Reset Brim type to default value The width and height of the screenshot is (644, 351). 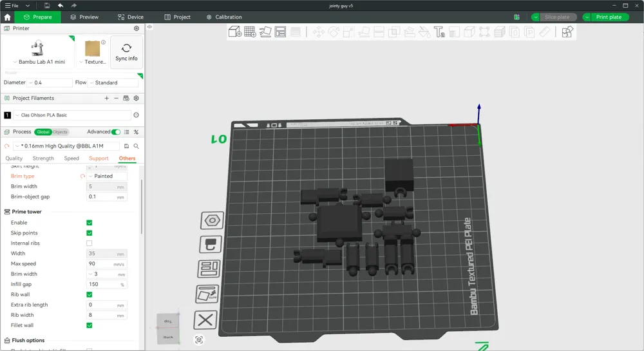coord(82,176)
